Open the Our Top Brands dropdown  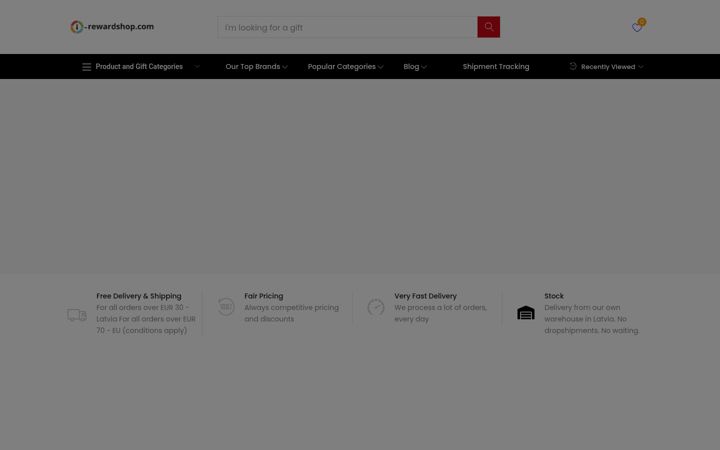(x=256, y=67)
